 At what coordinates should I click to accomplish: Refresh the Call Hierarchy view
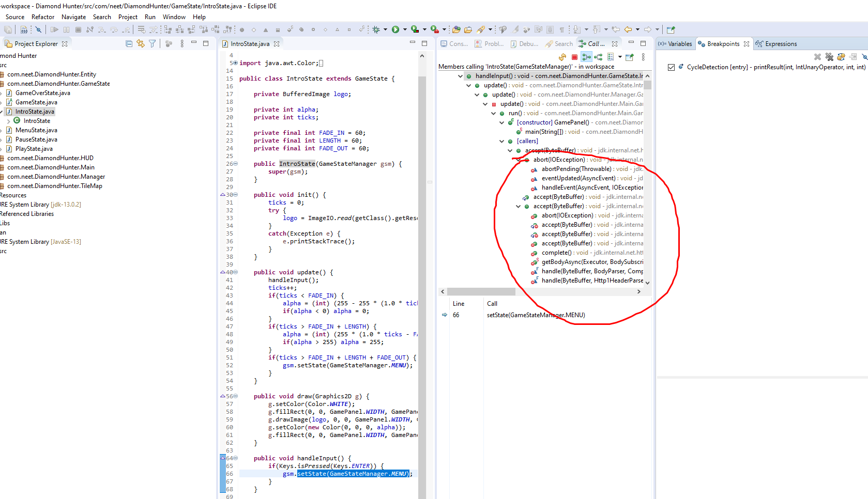coord(562,57)
